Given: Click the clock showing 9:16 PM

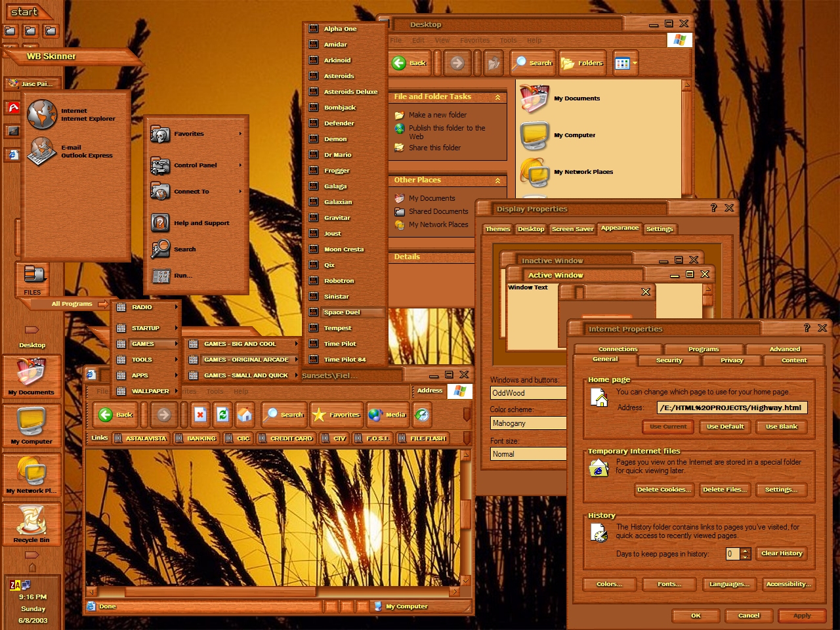Looking at the screenshot, I should (x=32, y=597).
